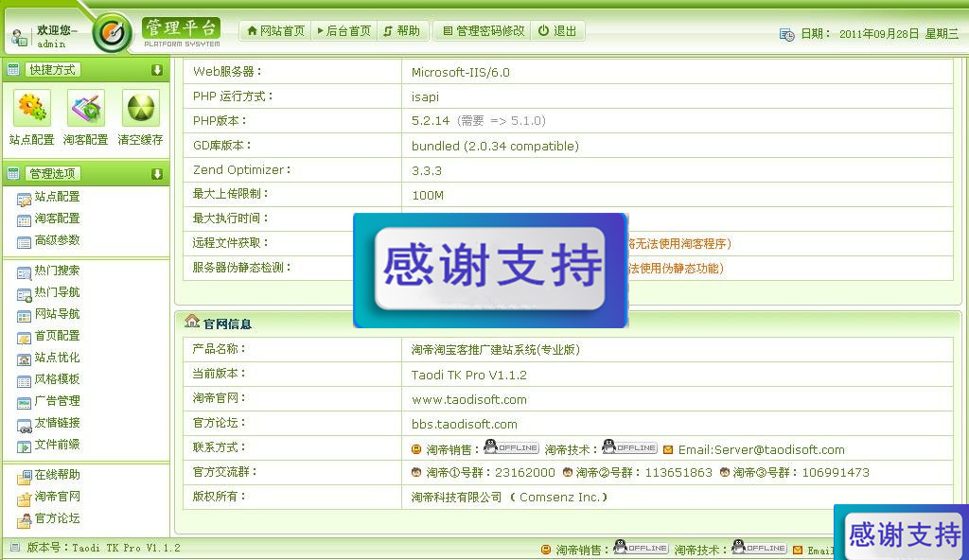Click icon beside 官方论坛 menu item
The width and height of the screenshot is (969, 560).
24,520
